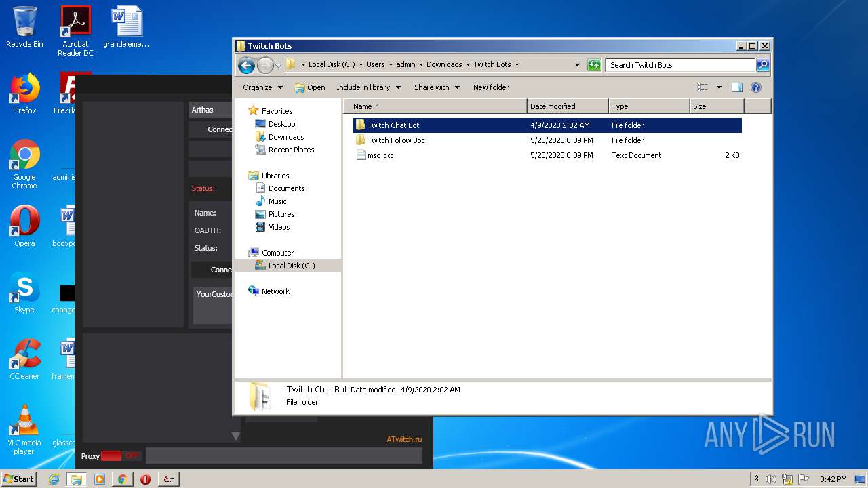Open the view options dropdown arrow
The height and width of the screenshot is (488, 868).
(x=719, y=87)
